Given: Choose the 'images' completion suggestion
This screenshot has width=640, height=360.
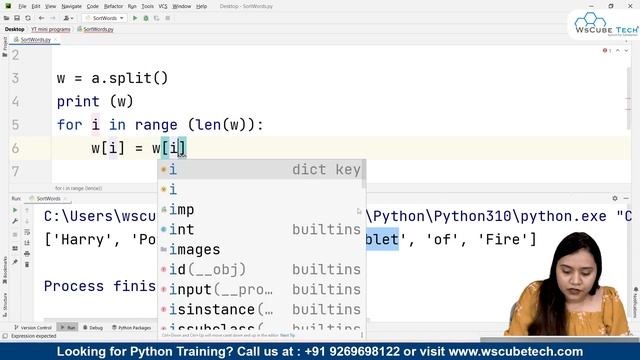Looking at the screenshot, I should pyautogui.click(x=260, y=249).
